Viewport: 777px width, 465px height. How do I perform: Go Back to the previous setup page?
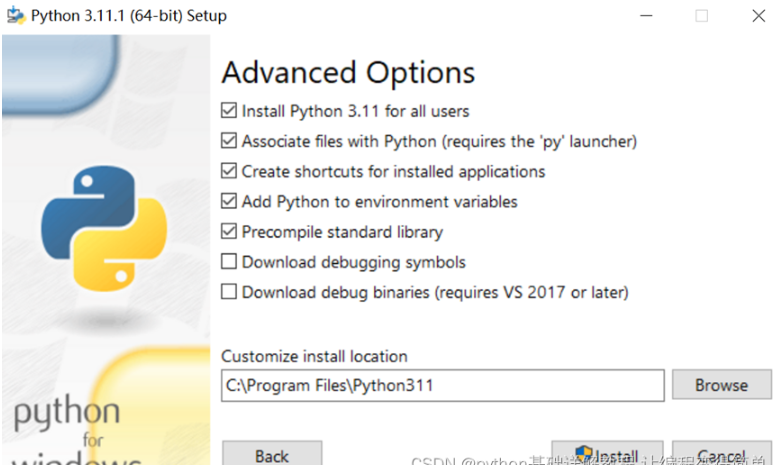coord(272,454)
